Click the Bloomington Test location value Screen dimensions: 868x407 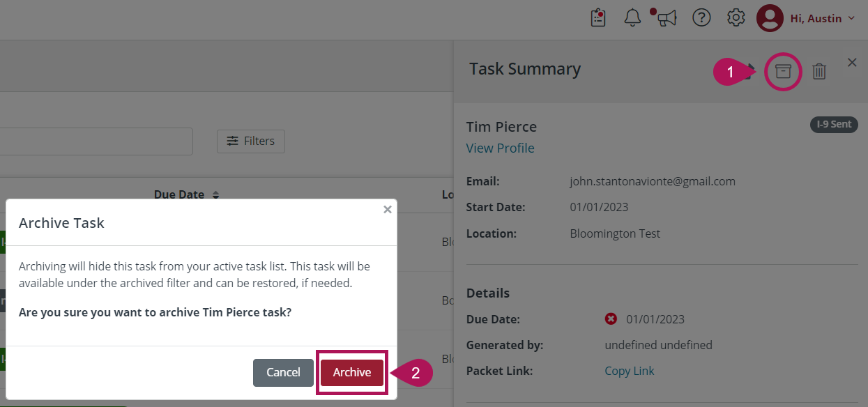[x=615, y=233]
